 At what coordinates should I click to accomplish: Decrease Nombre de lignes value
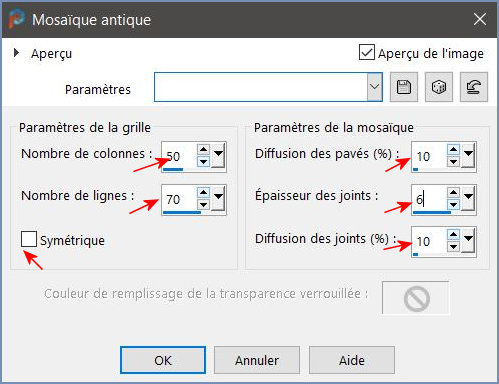(x=203, y=204)
